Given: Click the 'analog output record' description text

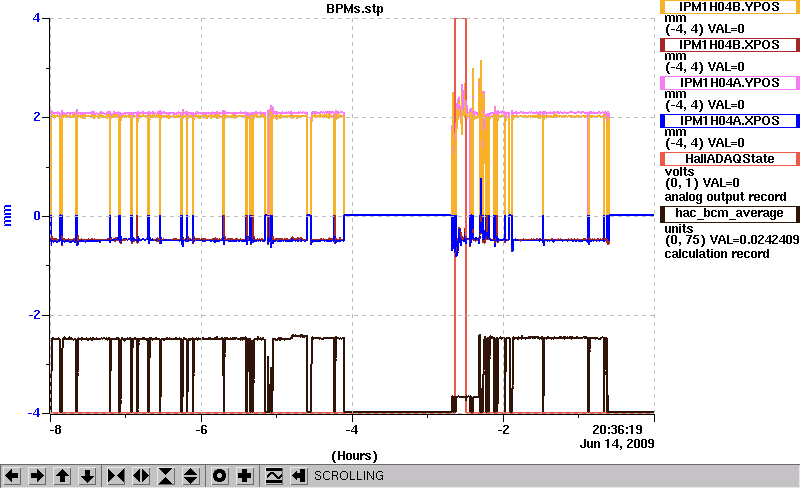Looking at the screenshot, I should coord(725,197).
